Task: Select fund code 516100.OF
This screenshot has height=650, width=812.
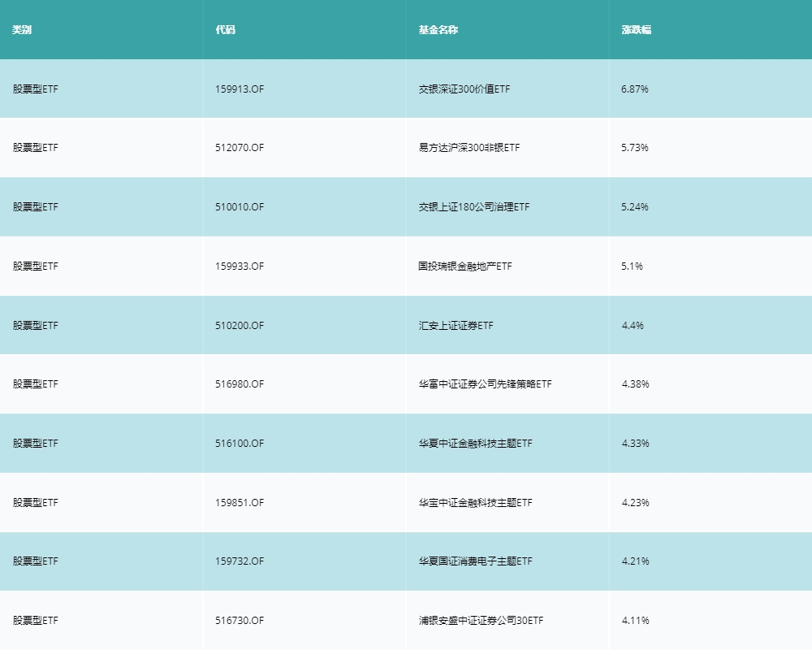Action: [x=240, y=443]
